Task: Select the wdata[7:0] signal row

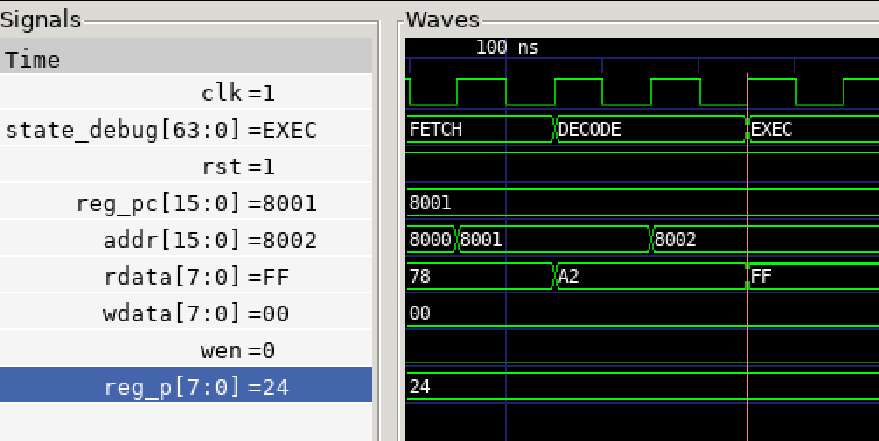Action: tap(186, 313)
